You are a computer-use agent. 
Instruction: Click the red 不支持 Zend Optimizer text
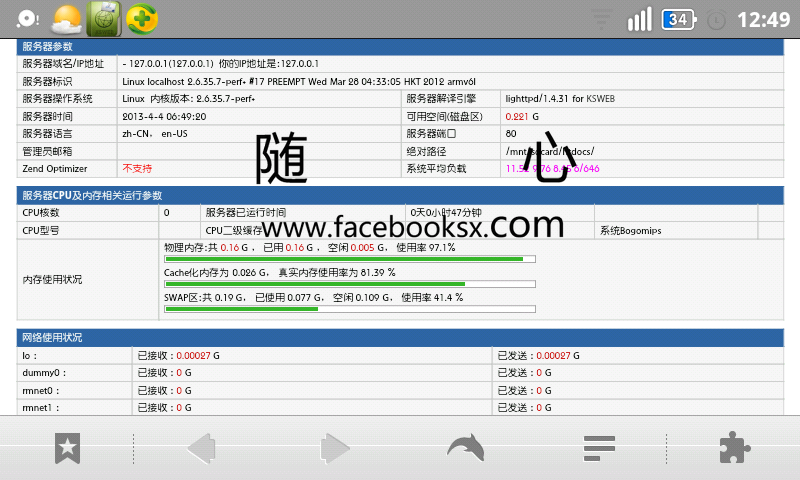tap(137, 168)
